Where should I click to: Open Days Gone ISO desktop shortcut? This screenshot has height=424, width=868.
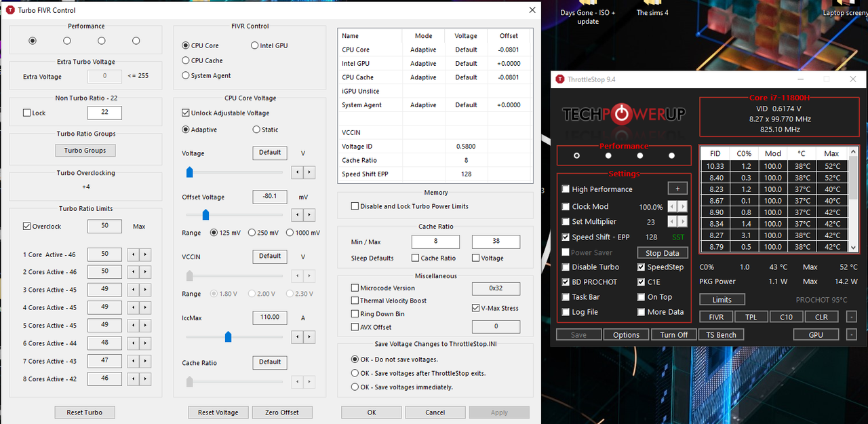[x=588, y=12]
